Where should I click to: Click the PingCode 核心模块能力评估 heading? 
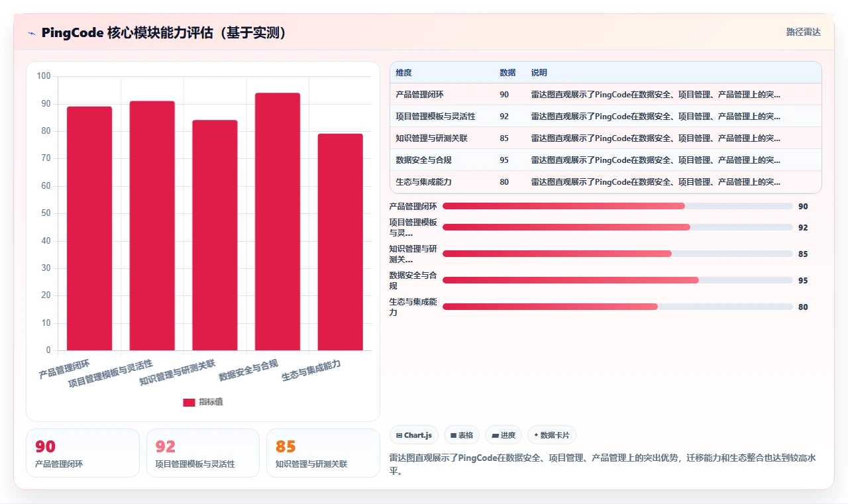coord(165,32)
